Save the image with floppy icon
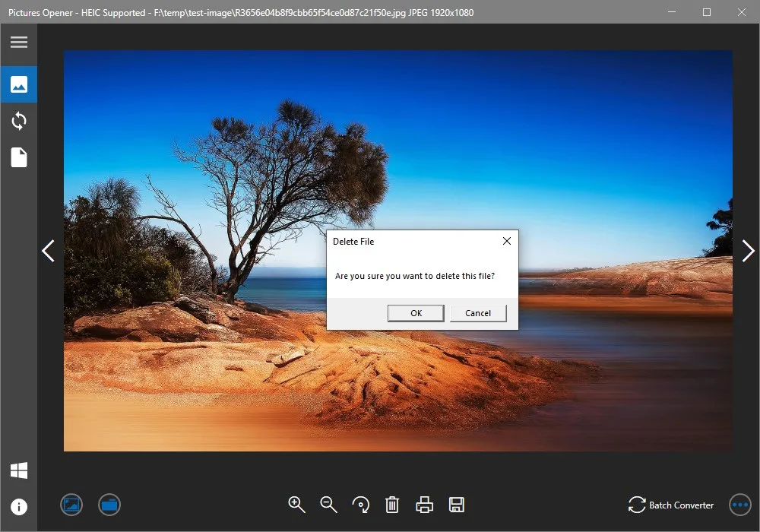Screen dimensions: 760x532 [457, 505]
